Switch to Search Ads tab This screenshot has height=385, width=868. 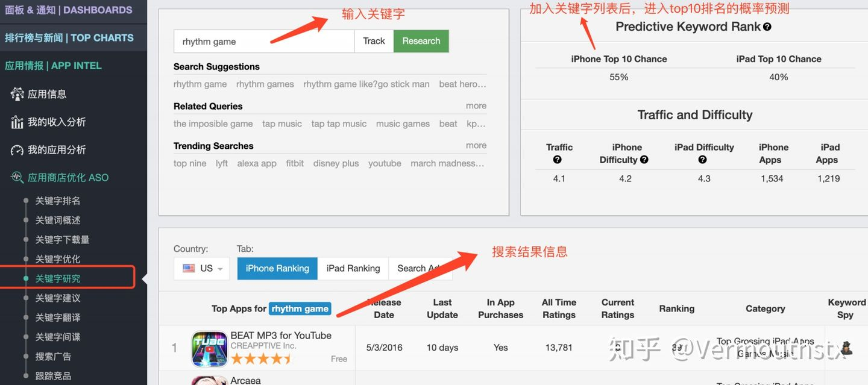pyautogui.click(x=420, y=268)
